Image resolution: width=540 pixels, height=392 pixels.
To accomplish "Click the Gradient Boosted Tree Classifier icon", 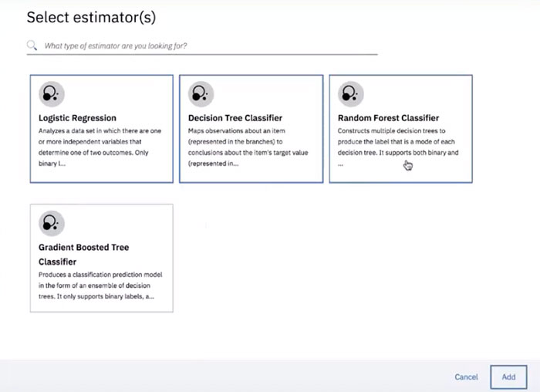I will click(x=51, y=223).
